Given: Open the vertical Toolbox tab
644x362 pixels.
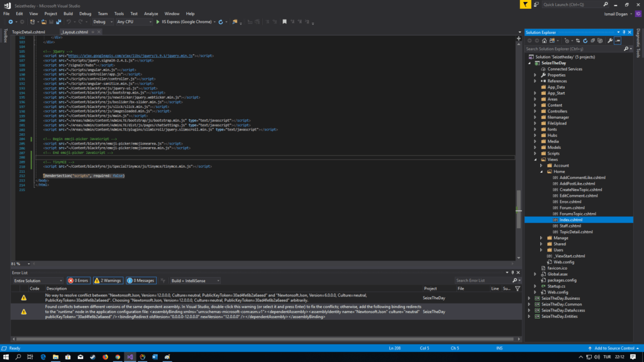Looking at the screenshot, I should (5, 36).
